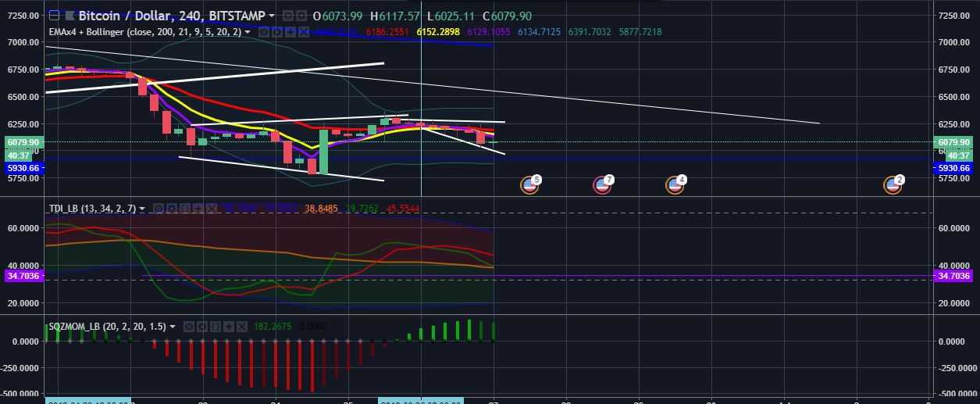Image resolution: width=980 pixels, height=404 pixels.
Task: Collapse the main chart pane box icon
Action: [54, 16]
